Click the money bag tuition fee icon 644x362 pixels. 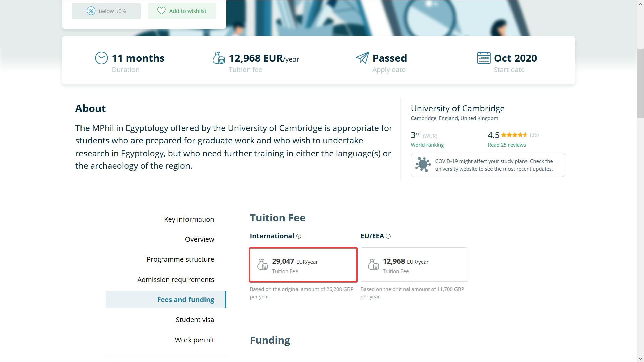coord(219,58)
